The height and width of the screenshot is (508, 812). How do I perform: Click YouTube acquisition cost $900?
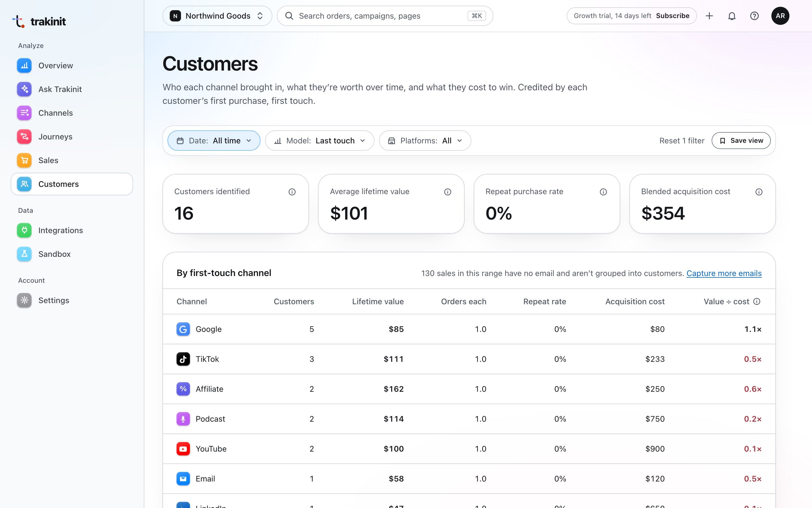[655, 449]
